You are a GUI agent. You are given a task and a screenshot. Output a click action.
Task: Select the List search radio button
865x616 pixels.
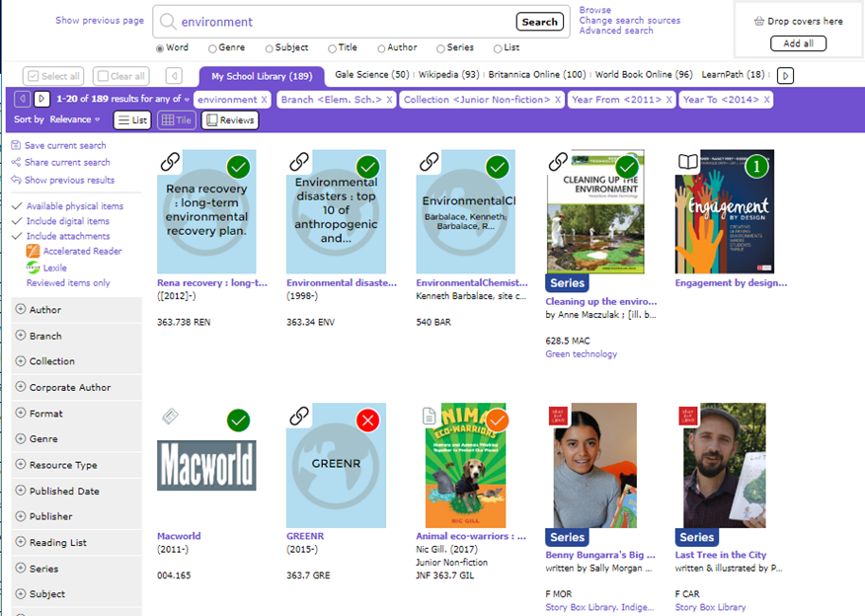(498, 48)
